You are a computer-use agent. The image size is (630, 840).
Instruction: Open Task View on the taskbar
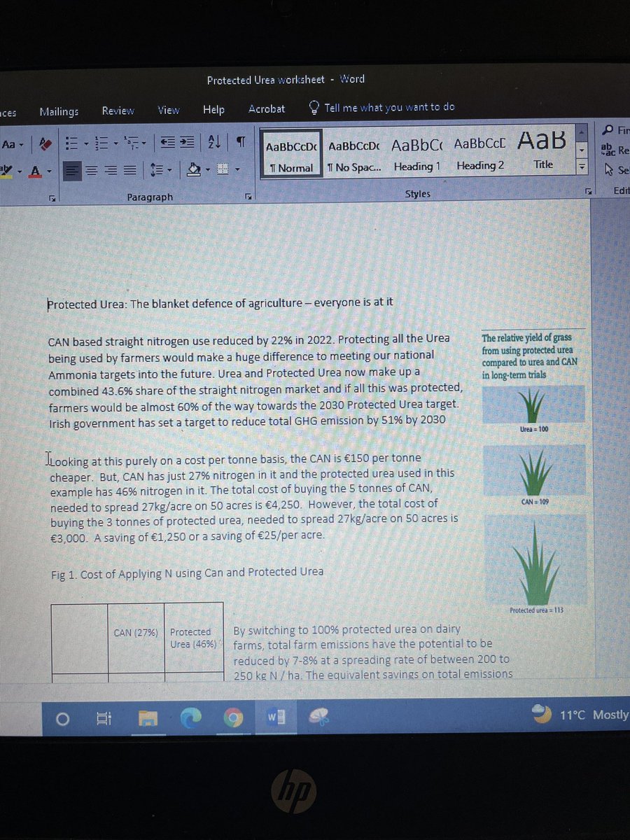103,717
